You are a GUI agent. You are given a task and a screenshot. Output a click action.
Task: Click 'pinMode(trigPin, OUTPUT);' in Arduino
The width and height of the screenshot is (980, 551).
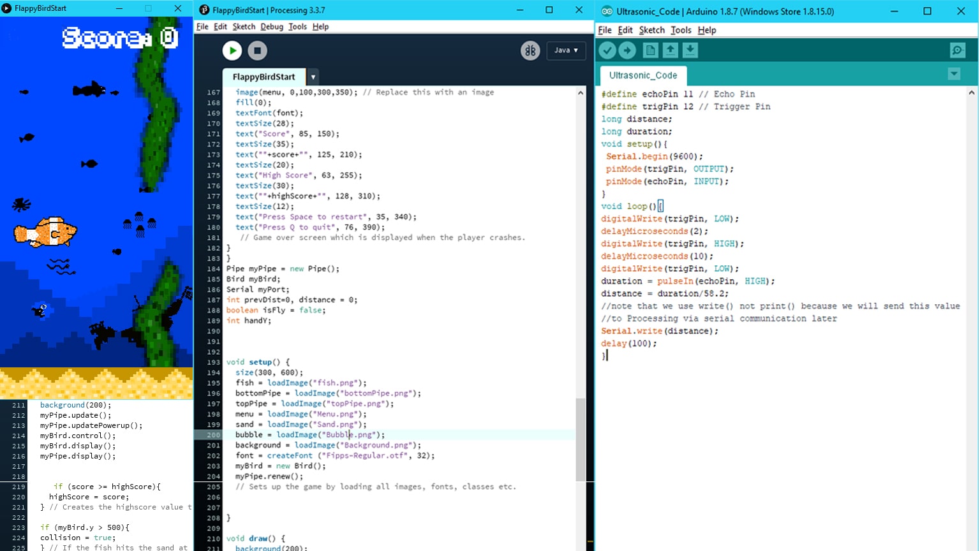coord(670,169)
